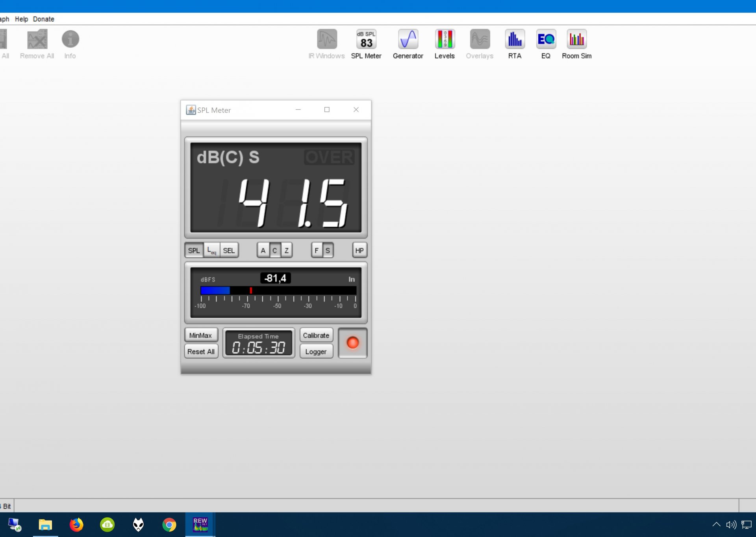The height and width of the screenshot is (537, 756).
Task: Open the Help menu
Action: [x=21, y=19]
